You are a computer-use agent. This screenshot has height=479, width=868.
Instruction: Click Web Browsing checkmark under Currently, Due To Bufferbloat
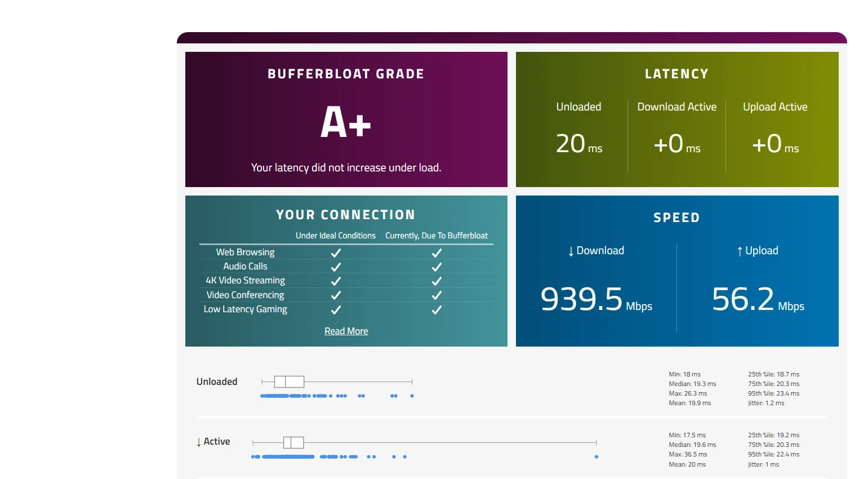point(437,253)
